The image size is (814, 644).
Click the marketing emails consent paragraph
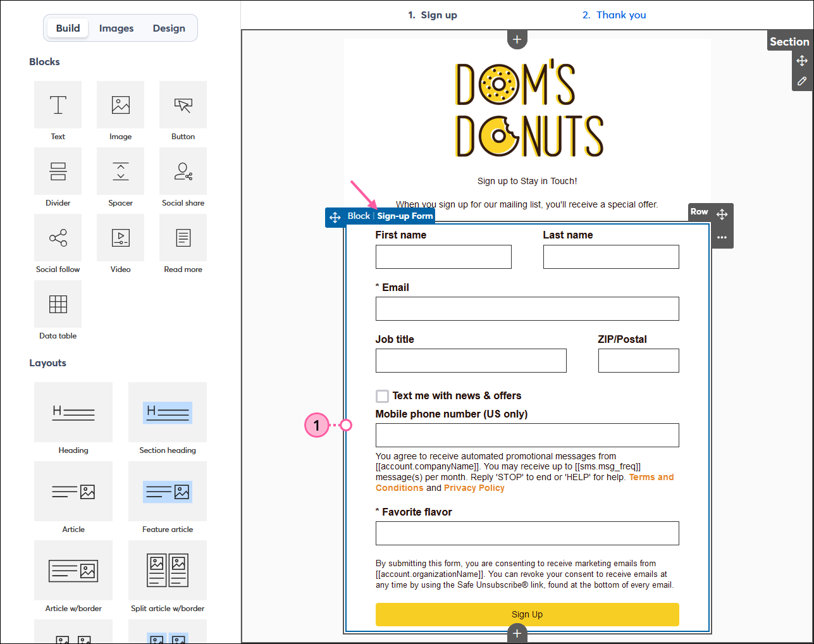(x=525, y=574)
